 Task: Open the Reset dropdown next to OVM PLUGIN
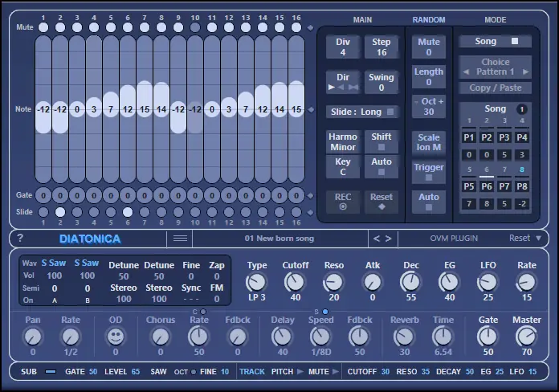pos(524,239)
